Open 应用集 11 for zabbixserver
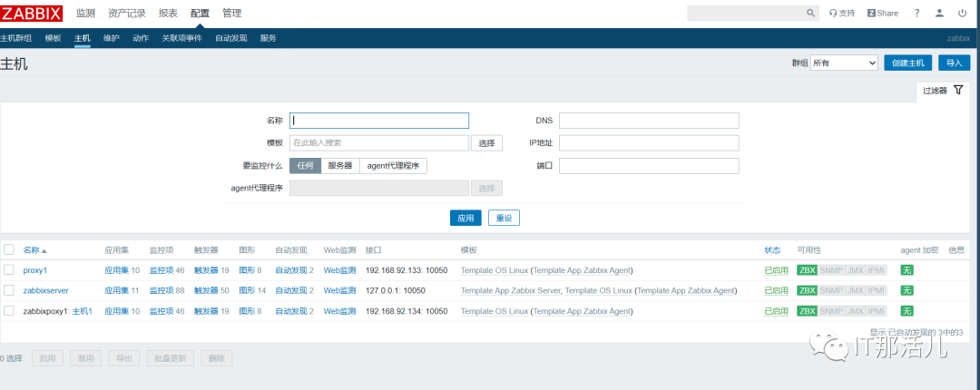Viewport: 980px width, 390px height. (122, 290)
